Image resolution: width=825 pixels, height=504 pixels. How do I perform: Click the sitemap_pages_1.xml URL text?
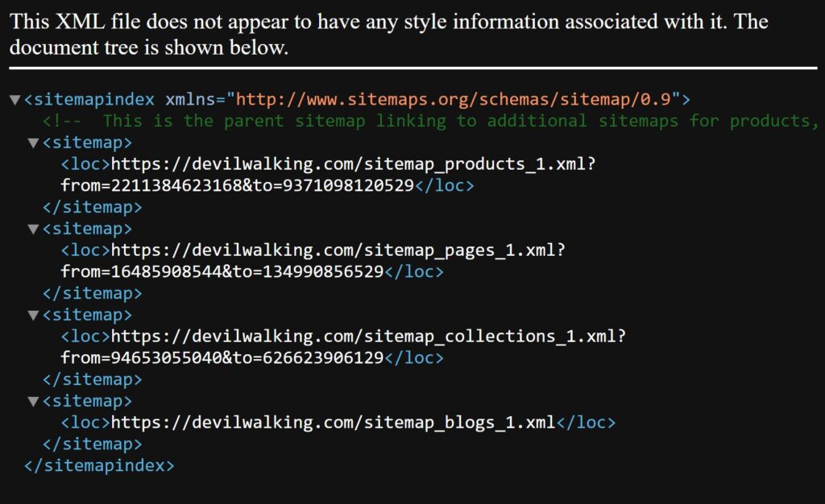(338, 250)
